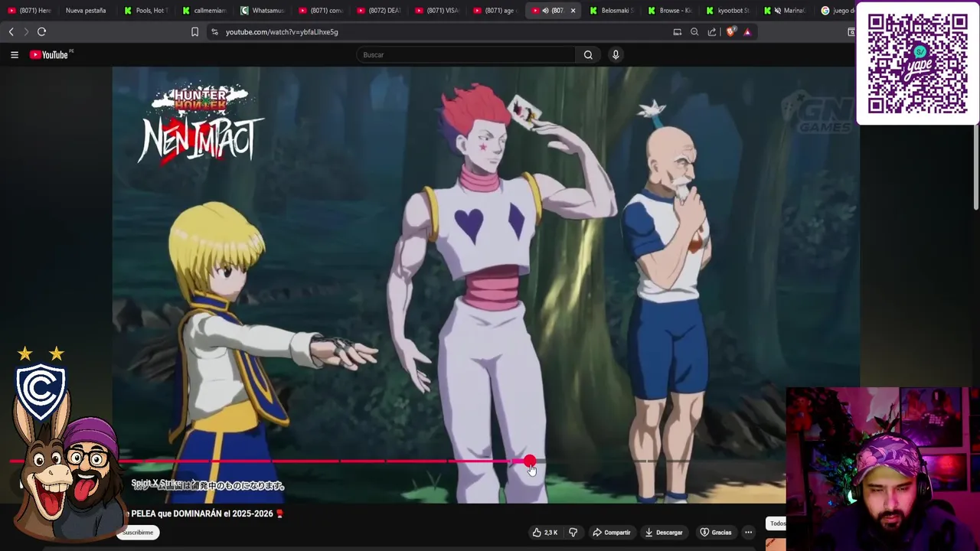Close the active YouTube tab

[x=573, y=11]
